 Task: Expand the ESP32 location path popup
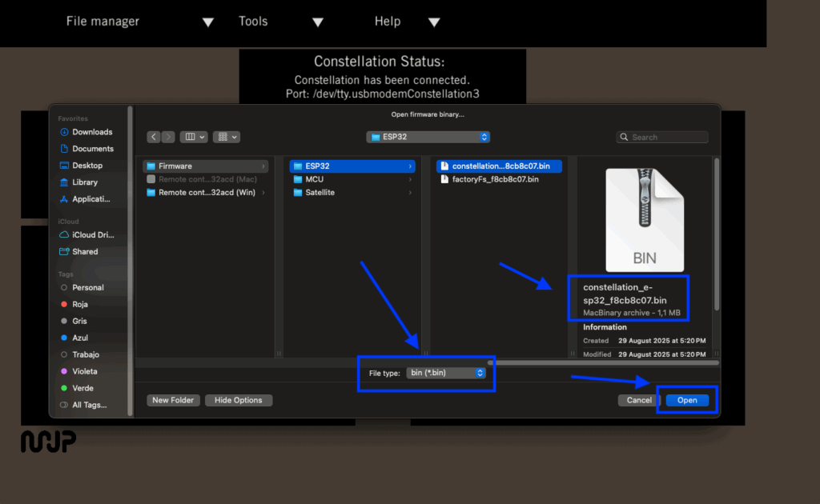click(428, 137)
